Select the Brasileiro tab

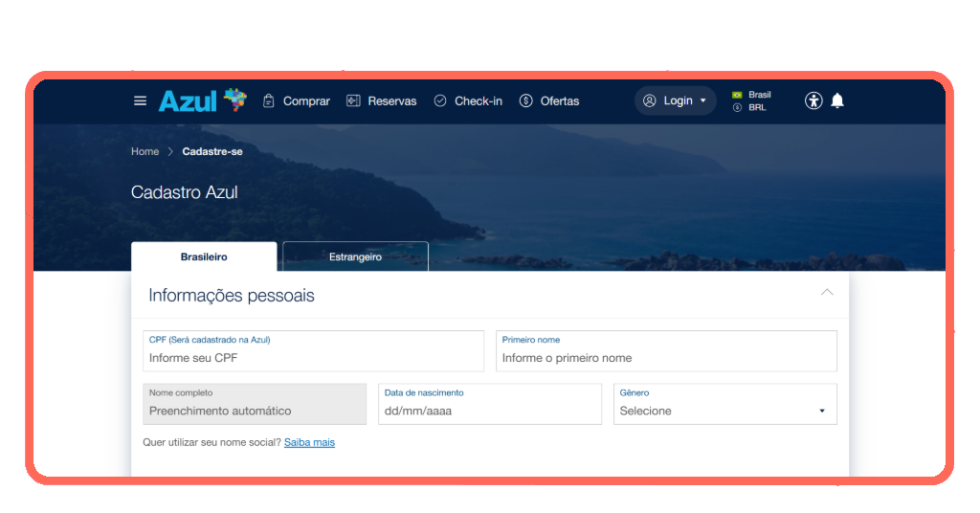[204, 256]
